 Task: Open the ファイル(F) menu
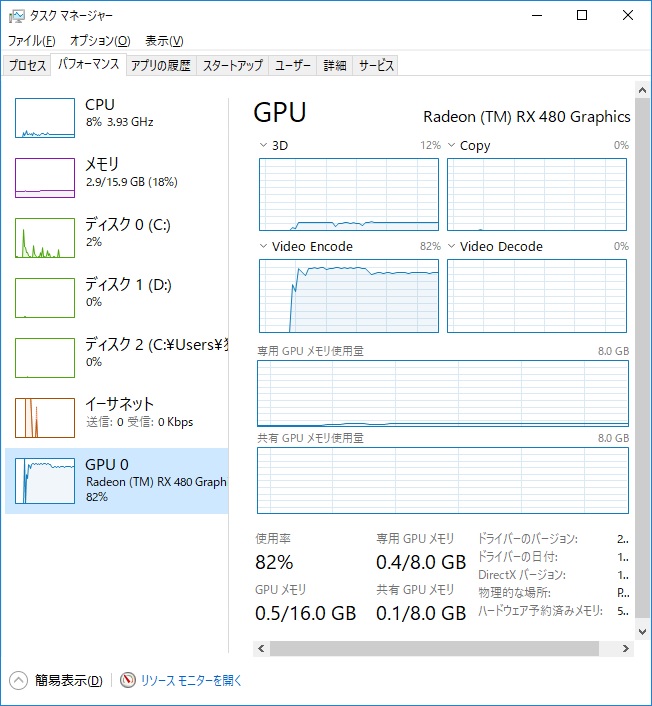click(32, 41)
